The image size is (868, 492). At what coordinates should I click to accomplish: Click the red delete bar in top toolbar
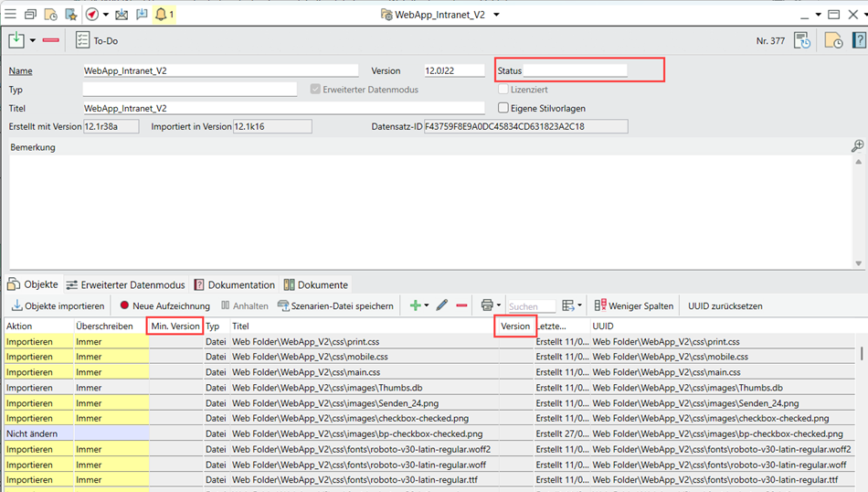pyautogui.click(x=51, y=40)
